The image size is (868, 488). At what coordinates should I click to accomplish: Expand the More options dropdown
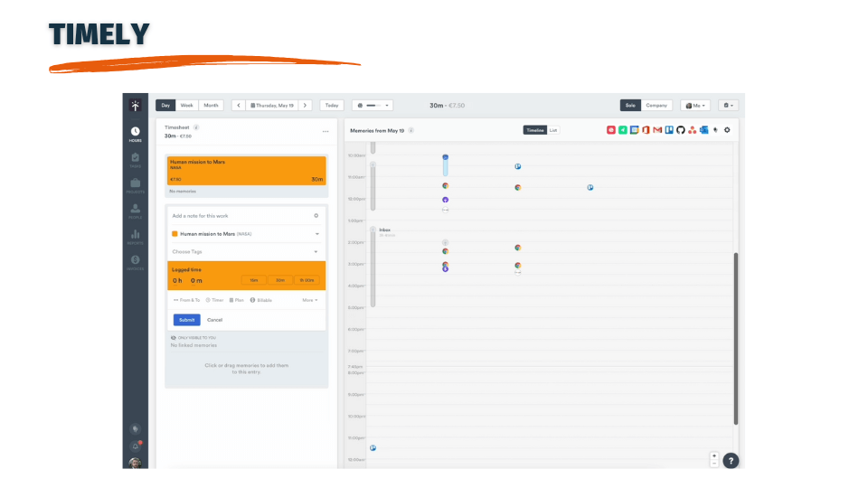pos(310,300)
